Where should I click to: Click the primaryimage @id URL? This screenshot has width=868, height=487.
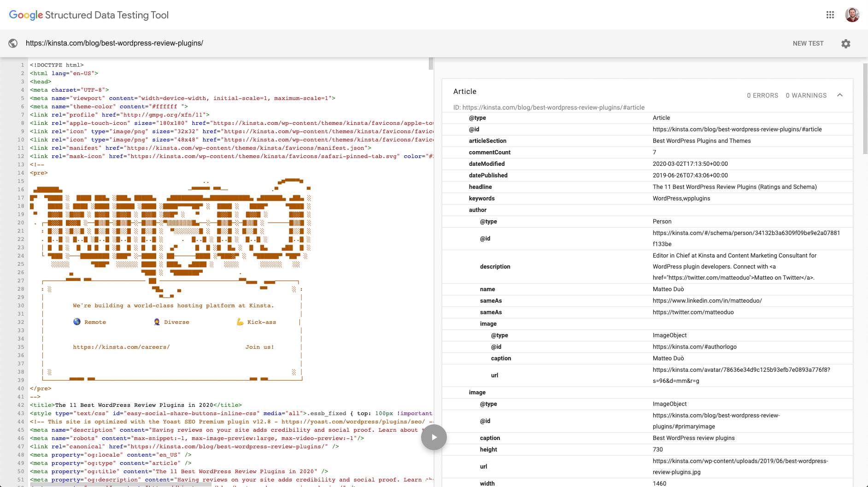(716, 421)
